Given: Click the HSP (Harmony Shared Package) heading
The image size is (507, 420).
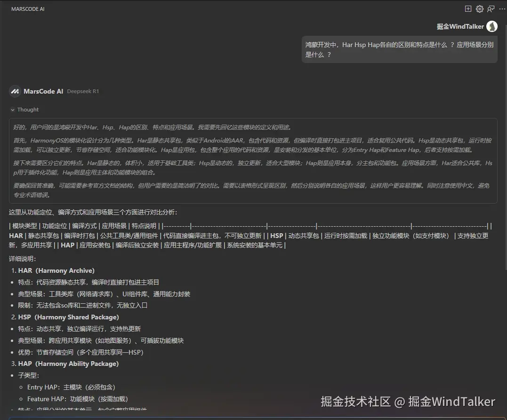Looking at the screenshot, I should pyautogui.click(x=69, y=317).
